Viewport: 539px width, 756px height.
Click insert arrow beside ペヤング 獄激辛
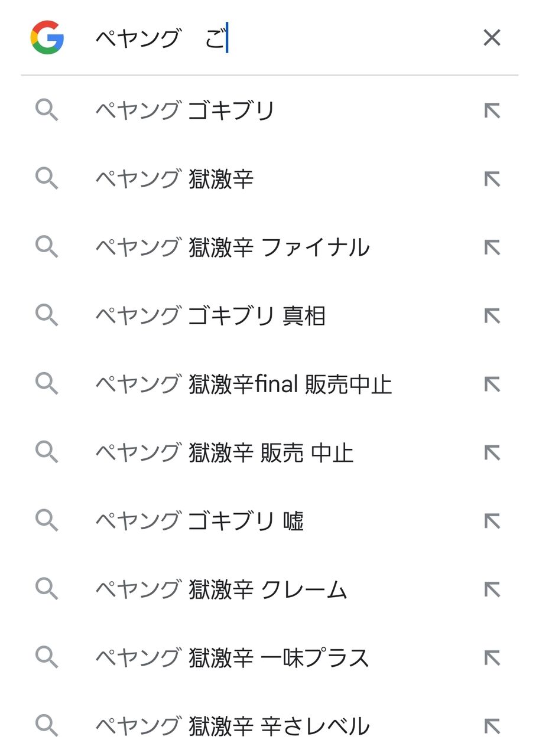(492, 179)
